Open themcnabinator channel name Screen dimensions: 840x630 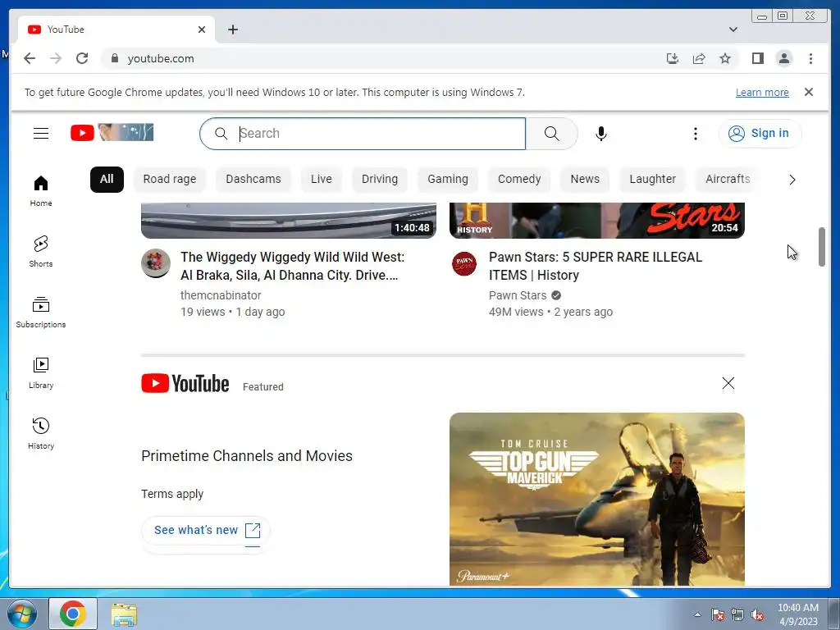(x=221, y=295)
